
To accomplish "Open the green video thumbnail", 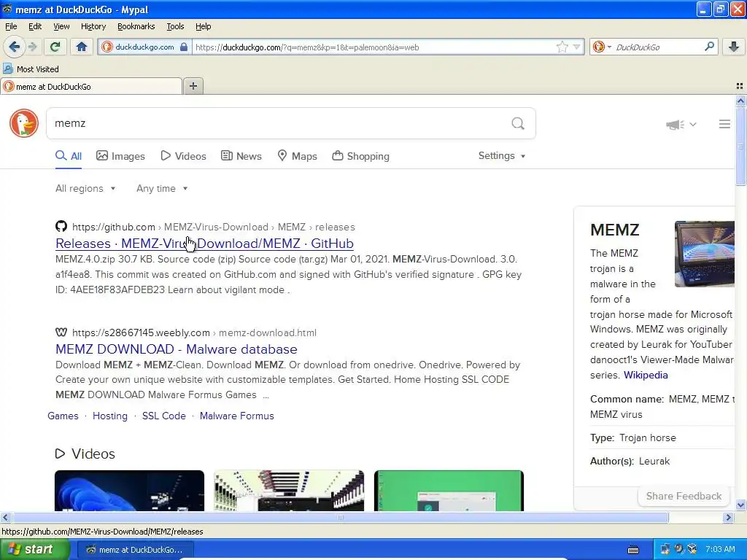I will [x=449, y=491].
